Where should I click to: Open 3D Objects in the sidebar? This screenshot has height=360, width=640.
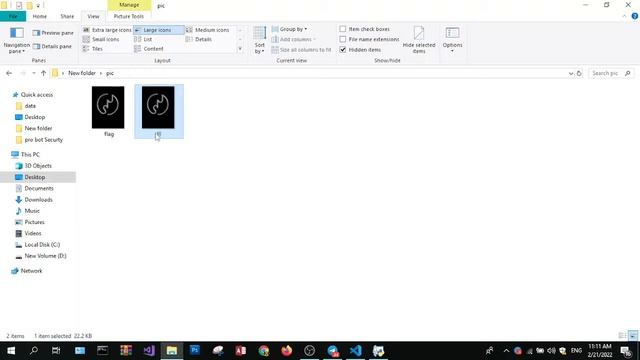point(38,166)
